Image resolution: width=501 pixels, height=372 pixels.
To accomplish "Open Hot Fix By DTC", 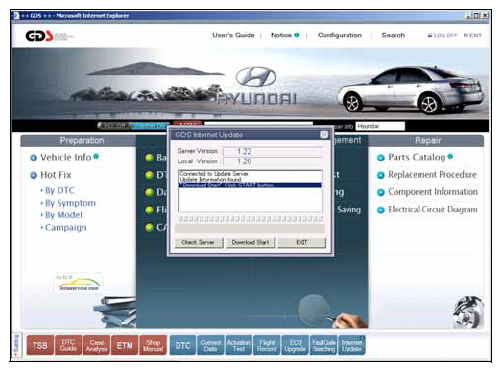I will coord(60,190).
